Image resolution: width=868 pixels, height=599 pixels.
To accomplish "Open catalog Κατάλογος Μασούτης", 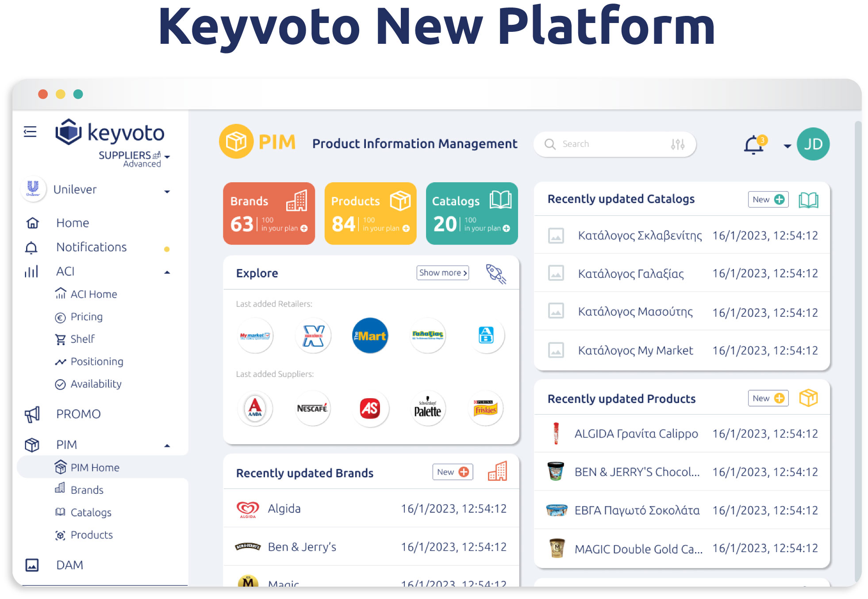I will (682, 312).
